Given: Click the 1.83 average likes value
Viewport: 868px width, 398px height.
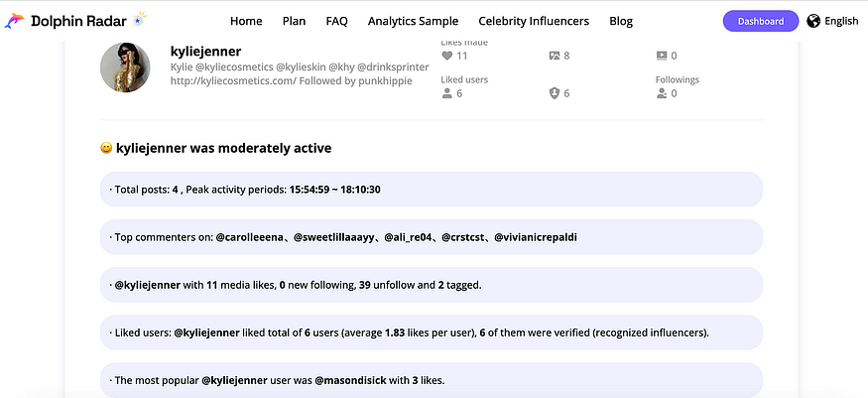Looking at the screenshot, I should click(x=395, y=332).
